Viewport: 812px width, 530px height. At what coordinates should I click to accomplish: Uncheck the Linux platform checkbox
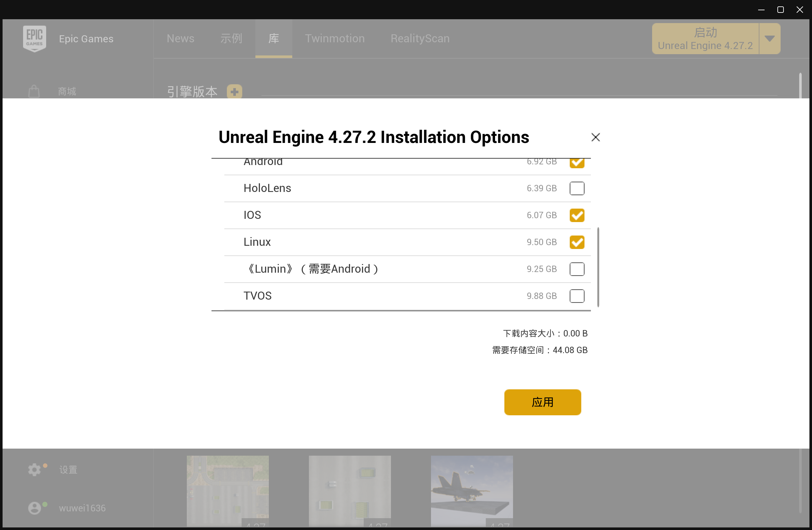[x=576, y=242]
